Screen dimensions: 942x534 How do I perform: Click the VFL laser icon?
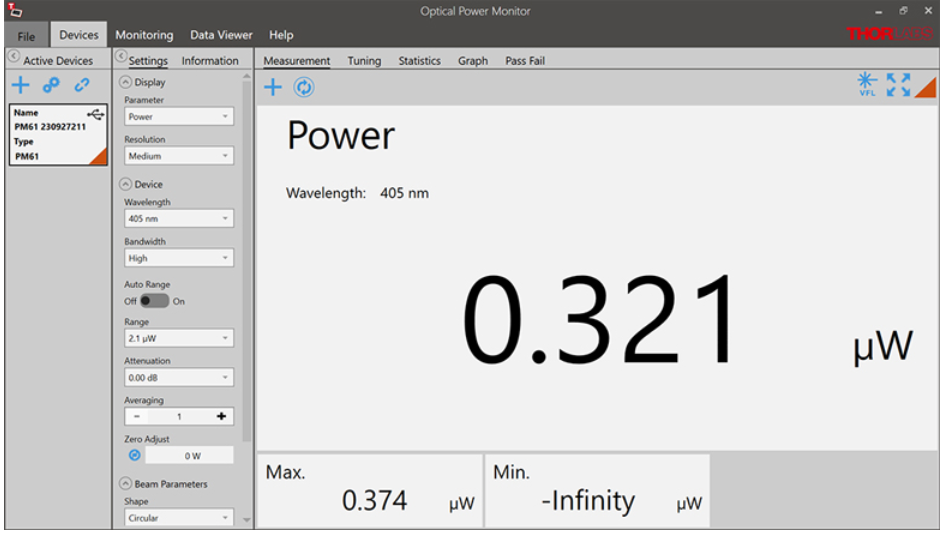click(x=867, y=86)
